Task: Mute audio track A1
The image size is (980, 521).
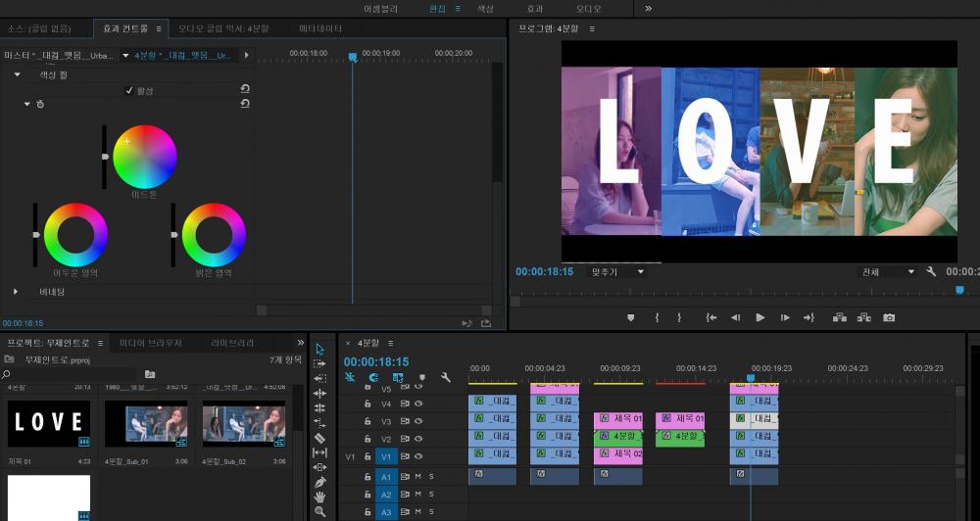Action: pos(417,477)
